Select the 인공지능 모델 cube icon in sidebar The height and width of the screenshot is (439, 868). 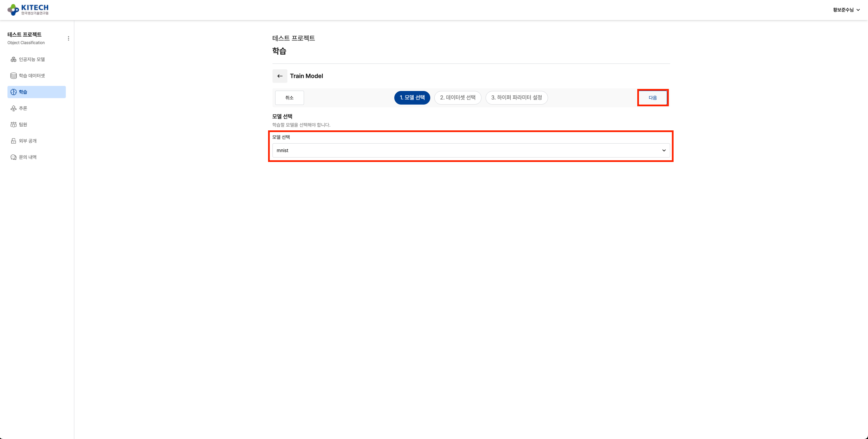(x=13, y=59)
